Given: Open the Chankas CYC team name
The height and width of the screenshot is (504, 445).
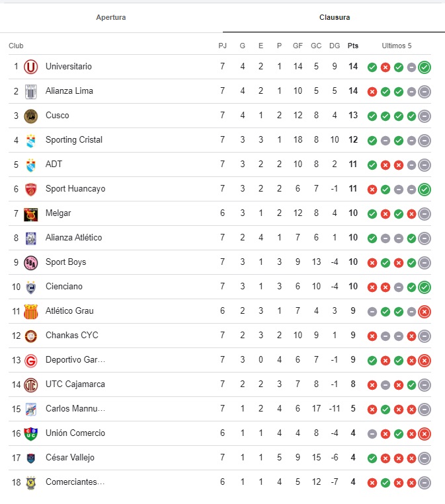Looking at the screenshot, I should click(x=71, y=336).
